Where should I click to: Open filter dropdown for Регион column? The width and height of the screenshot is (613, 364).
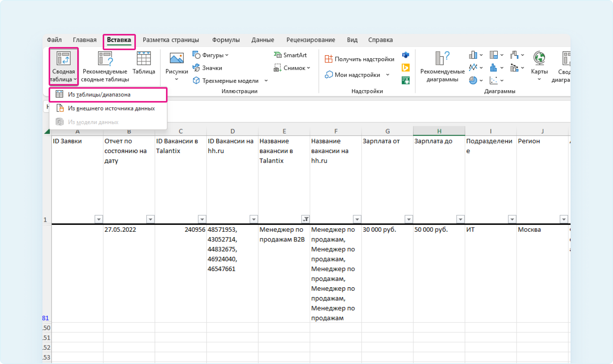564,219
